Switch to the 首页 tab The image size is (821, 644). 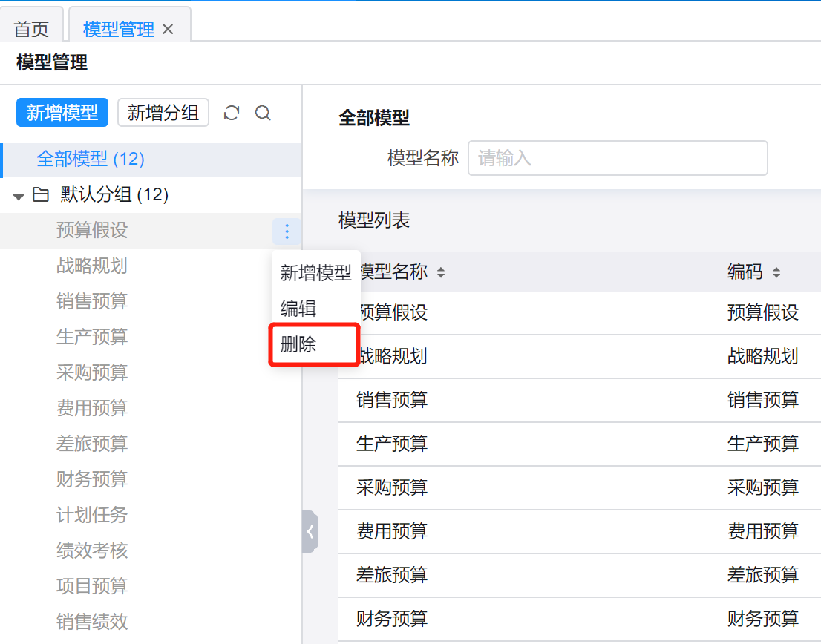point(31,29)
